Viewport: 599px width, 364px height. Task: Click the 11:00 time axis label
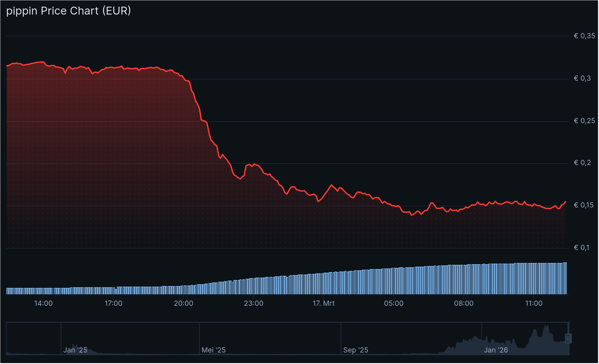pyautogui.click(x=534, y=303)
